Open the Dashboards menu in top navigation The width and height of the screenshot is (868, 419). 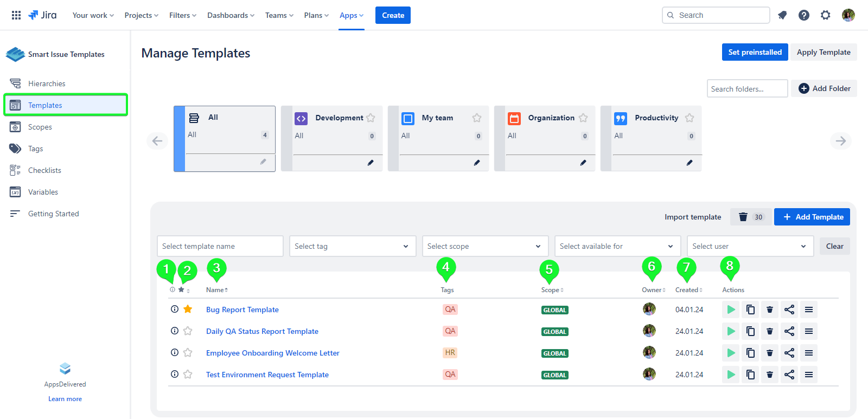point(231,15)
